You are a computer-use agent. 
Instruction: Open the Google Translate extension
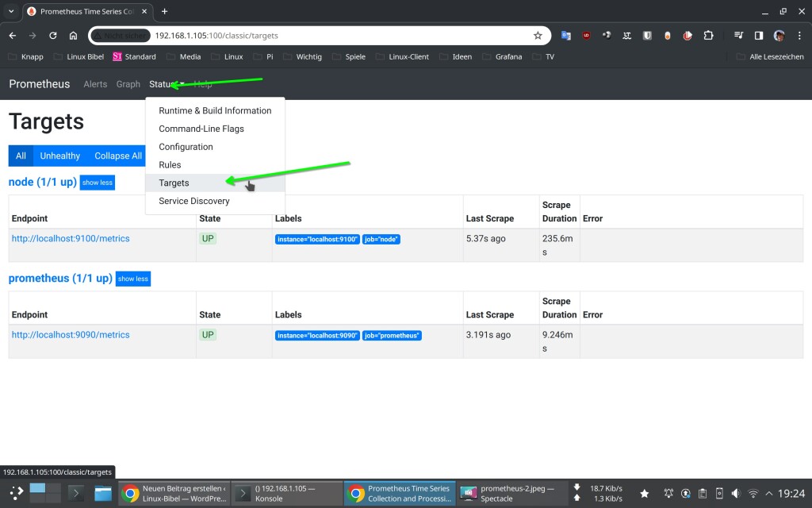pyautogui.click(x=566, y=36)
